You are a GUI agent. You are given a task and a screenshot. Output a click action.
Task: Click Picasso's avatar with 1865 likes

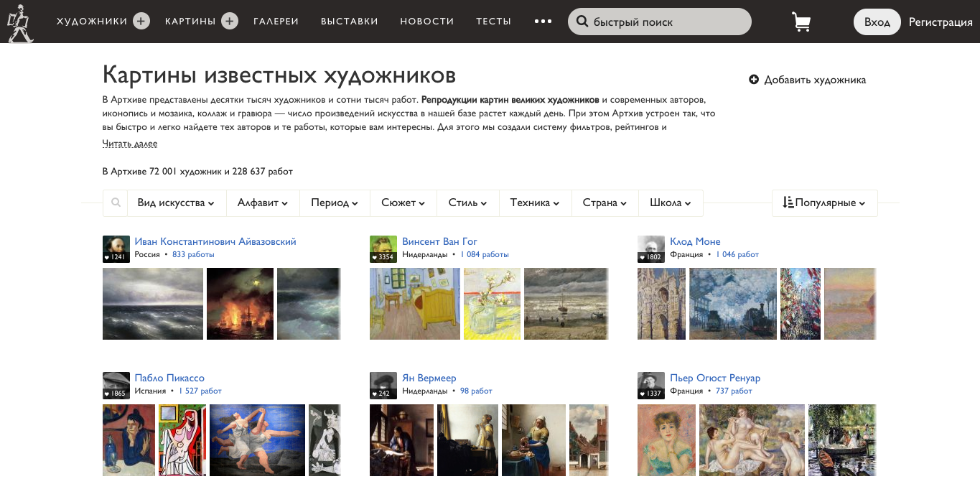[x=116, y=385]
